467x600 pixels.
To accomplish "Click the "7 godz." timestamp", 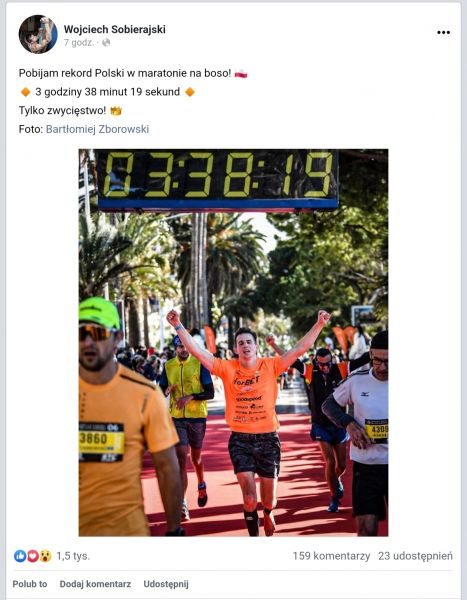I will point(78,42).
